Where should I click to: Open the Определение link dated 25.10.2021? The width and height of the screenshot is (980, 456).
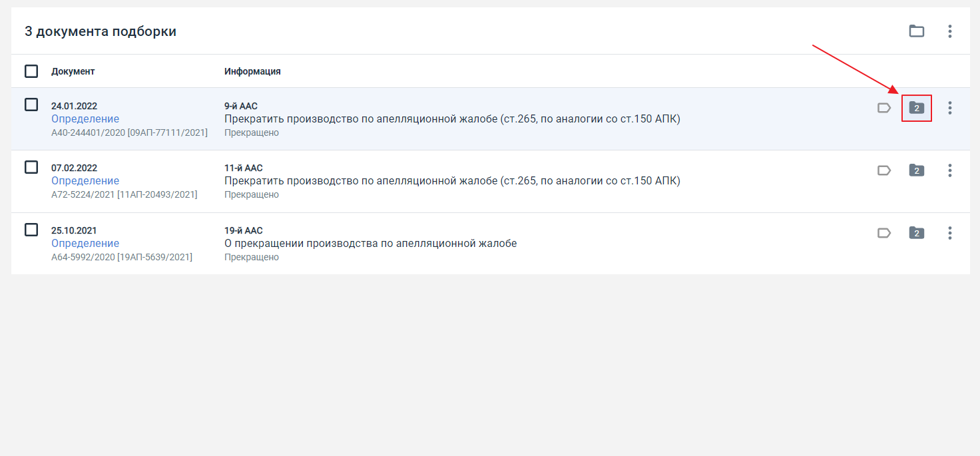(85, 244)
